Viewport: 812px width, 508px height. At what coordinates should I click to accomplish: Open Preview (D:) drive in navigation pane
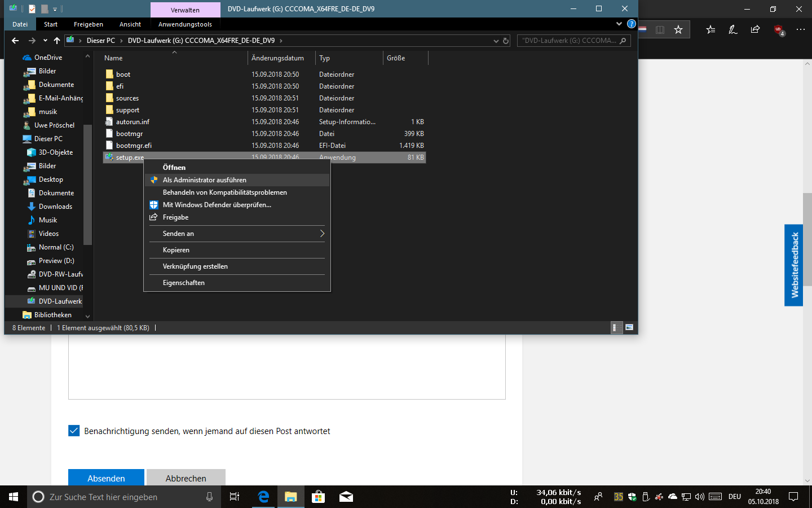pyautogui.click(x=56, y=261)
